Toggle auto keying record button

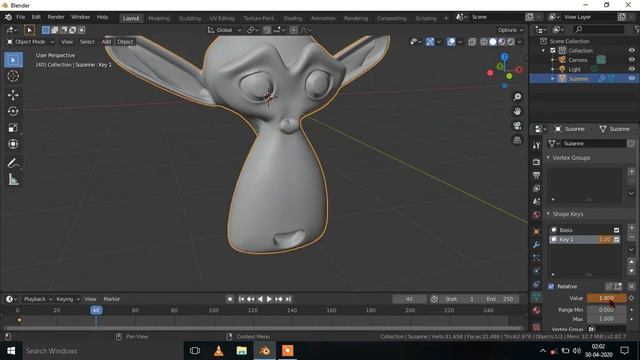click(x=230, y=299)
